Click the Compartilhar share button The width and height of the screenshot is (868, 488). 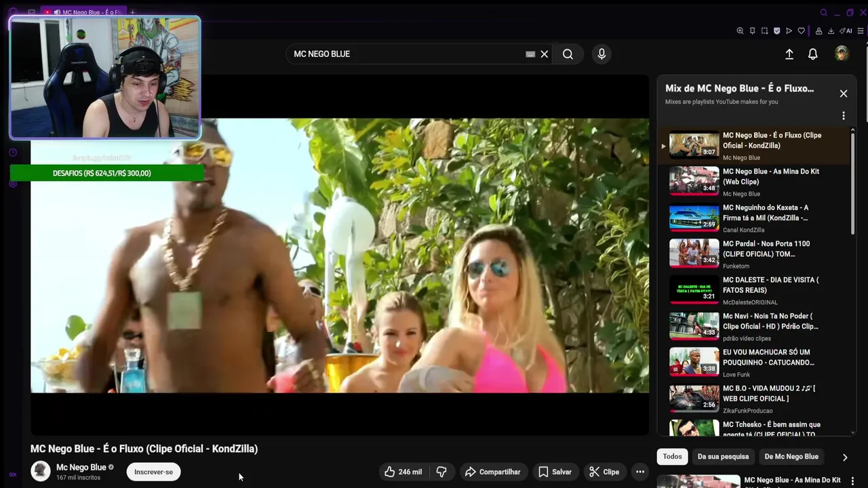pos(493,472)
